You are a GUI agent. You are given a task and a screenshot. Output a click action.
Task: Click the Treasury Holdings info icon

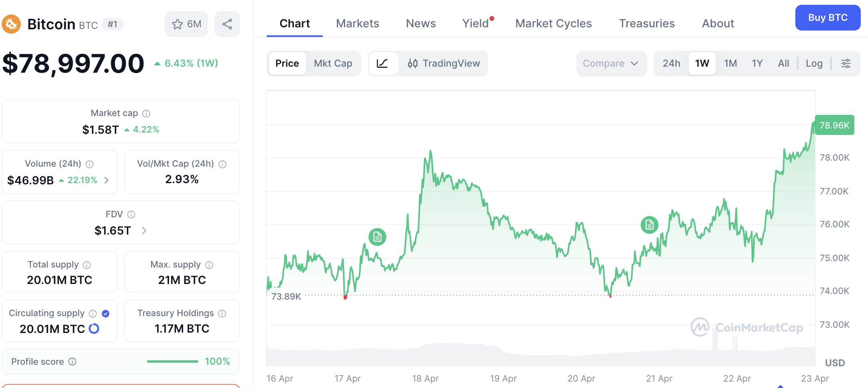222,314
